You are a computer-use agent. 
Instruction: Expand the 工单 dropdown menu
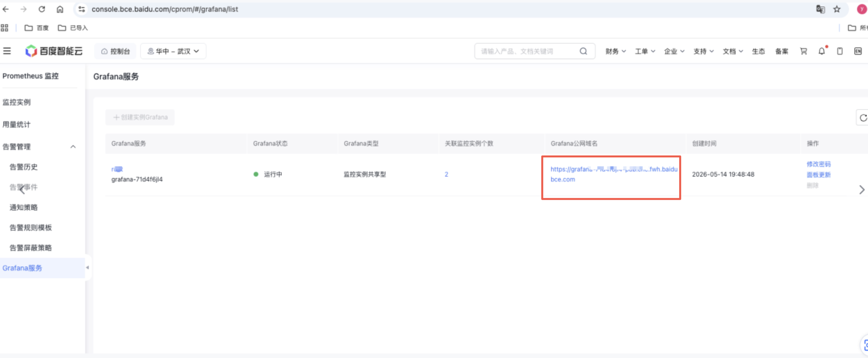click(x=645, y=51)
